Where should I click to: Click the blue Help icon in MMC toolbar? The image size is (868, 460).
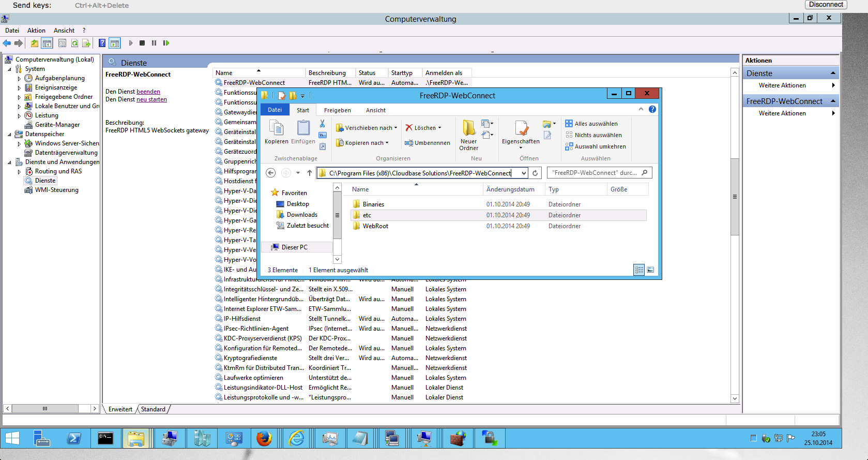click(102, 43)
